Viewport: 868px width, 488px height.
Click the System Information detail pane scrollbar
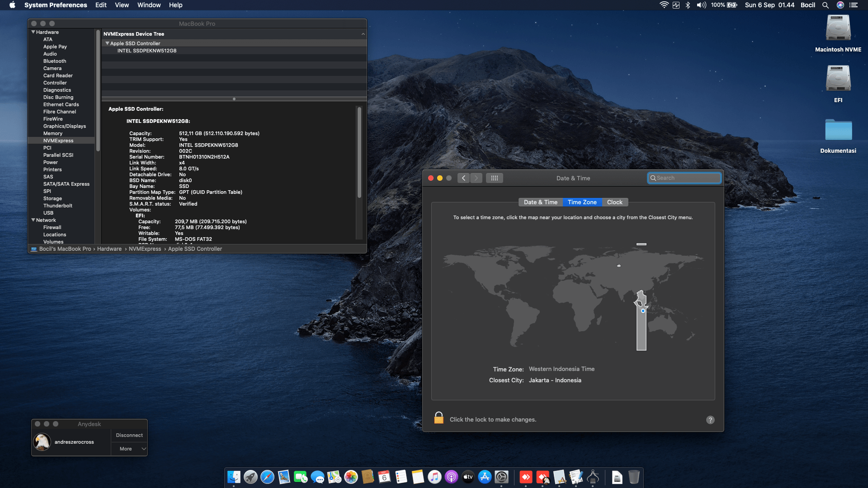click(x=359, y=152)
